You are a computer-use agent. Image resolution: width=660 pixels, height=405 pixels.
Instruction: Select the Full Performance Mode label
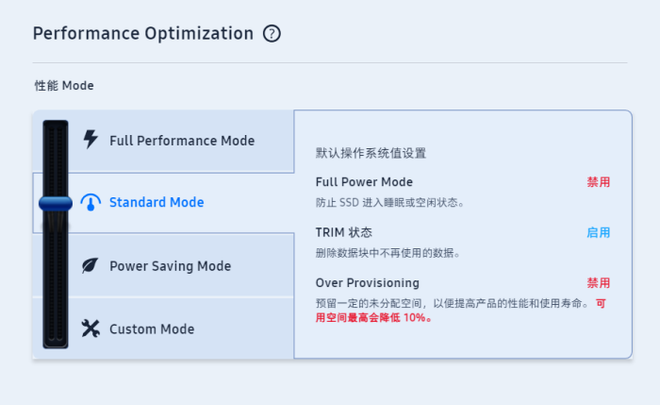(x=182, y=141)
